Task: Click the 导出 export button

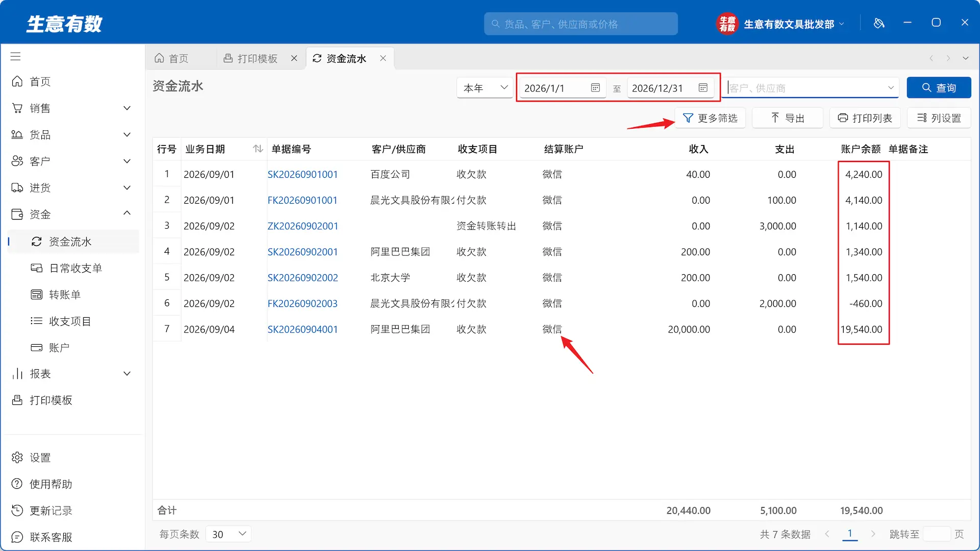Action: pos(788,118)
